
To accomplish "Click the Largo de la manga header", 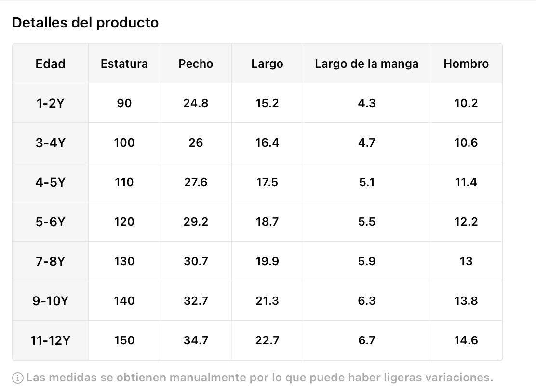I will point(366,64).
